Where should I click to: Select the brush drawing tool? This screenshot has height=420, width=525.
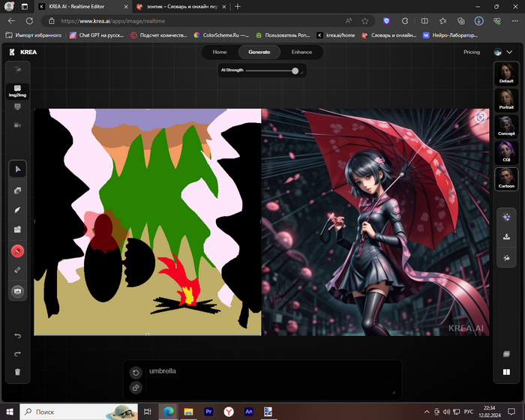pos(18,210)
